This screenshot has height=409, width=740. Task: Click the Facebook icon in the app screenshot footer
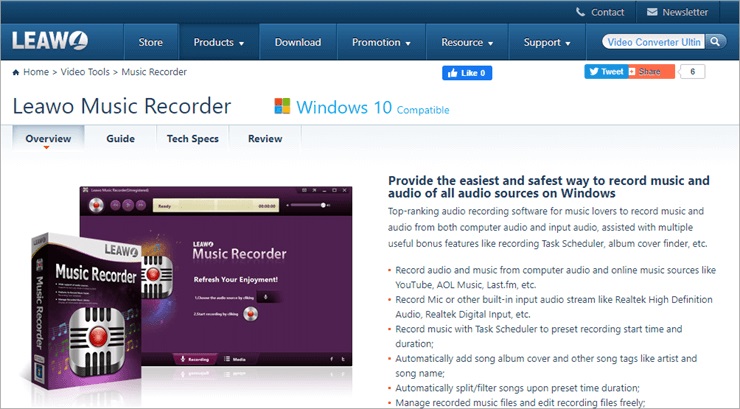click(x=331, y=359)
